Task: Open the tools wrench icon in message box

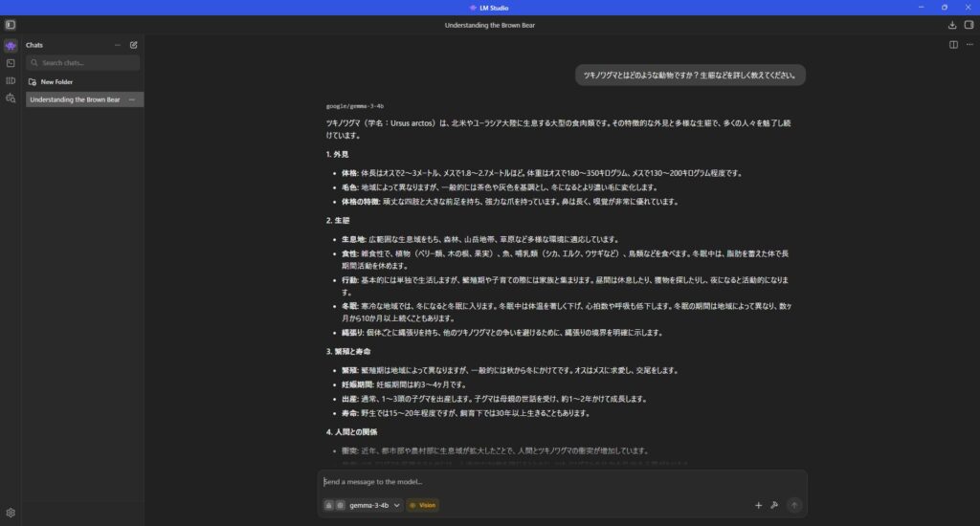Action: click(x=774, y=505)
